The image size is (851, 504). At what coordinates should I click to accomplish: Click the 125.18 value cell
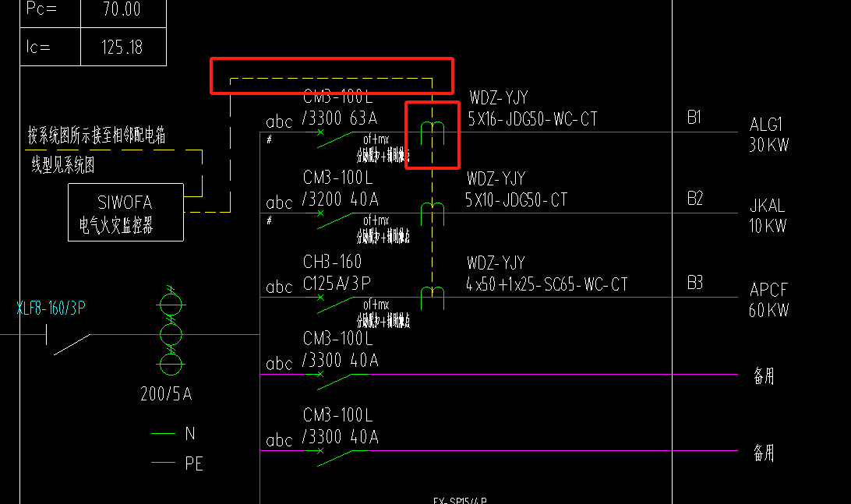[123, 47]
